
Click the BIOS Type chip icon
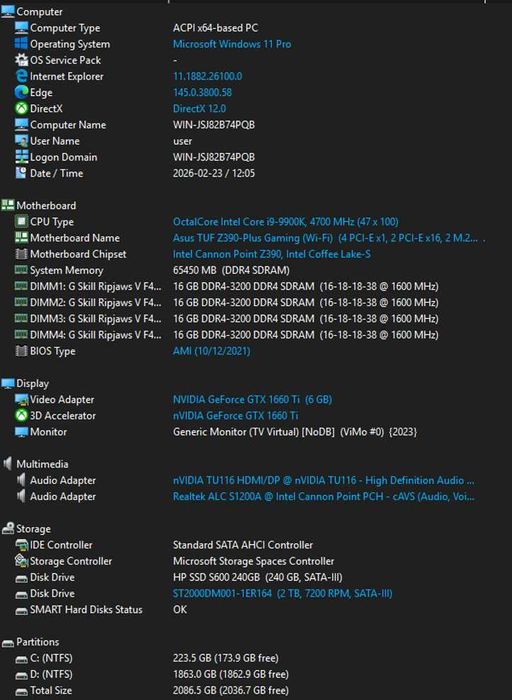pos(21,350)
